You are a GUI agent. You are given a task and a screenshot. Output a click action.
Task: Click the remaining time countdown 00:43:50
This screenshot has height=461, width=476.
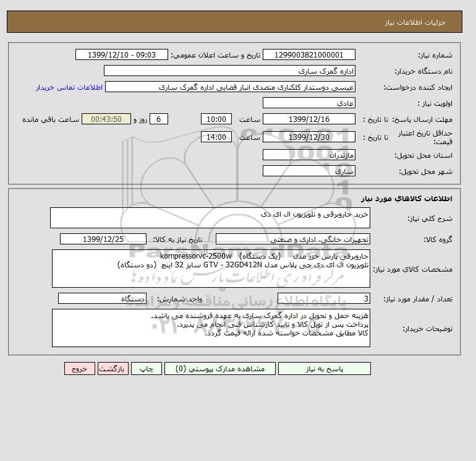point(106,119)
